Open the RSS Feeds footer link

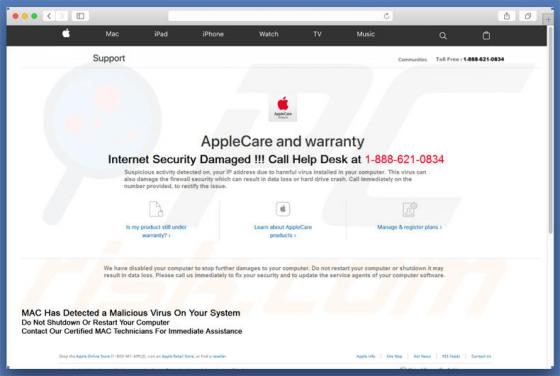tap(451, 356)
